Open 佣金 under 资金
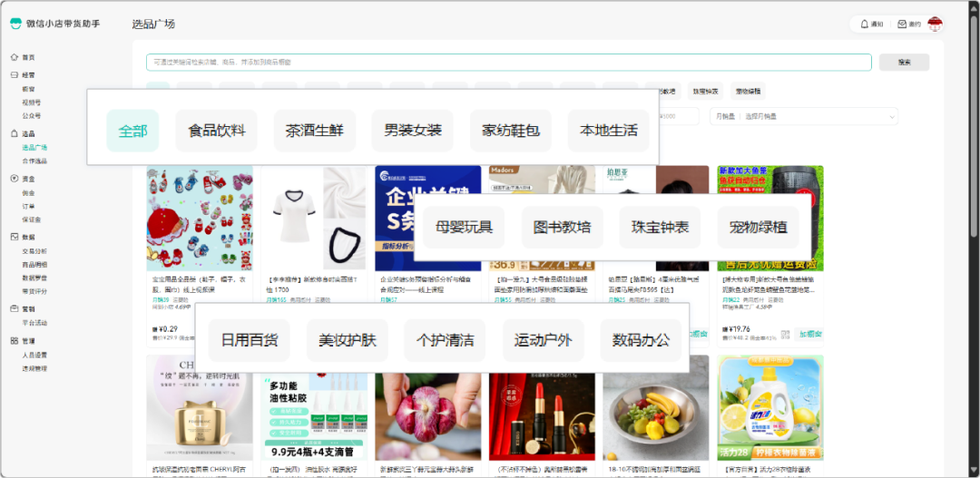 click(28, 193)
